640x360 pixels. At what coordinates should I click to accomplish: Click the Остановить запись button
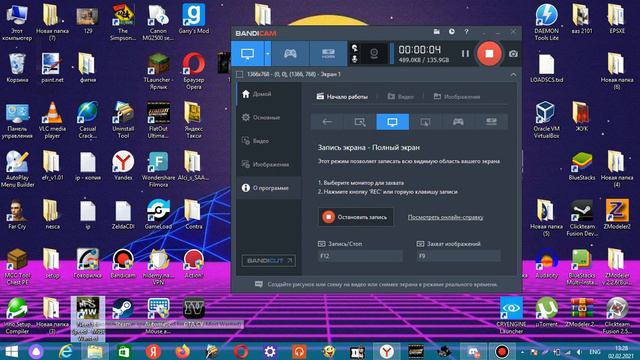click(x=356, y=217)
